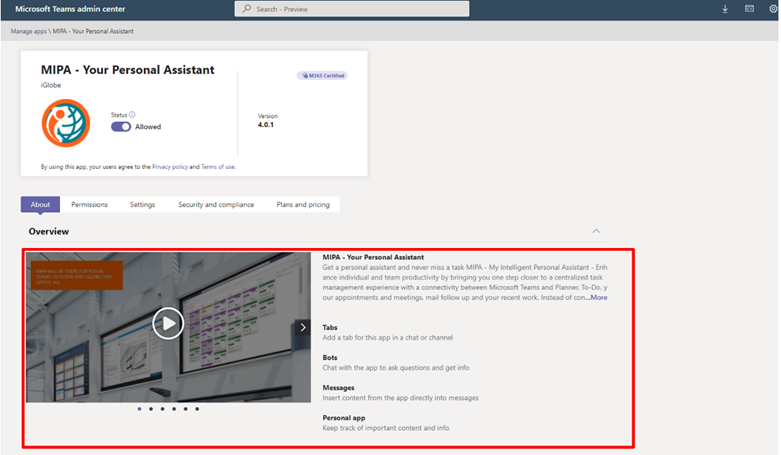The width and height of the screenshot is (781, 455).
Task: Click the window icon beside download
Action: click(x=749, y=8)
